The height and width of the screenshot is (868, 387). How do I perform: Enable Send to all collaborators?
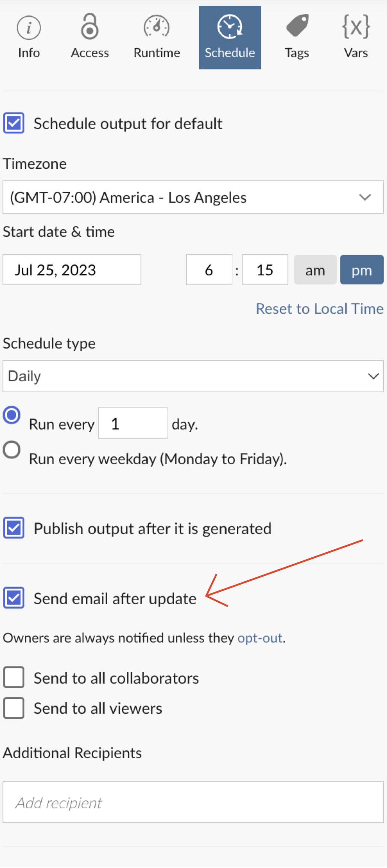pos(14,677)
